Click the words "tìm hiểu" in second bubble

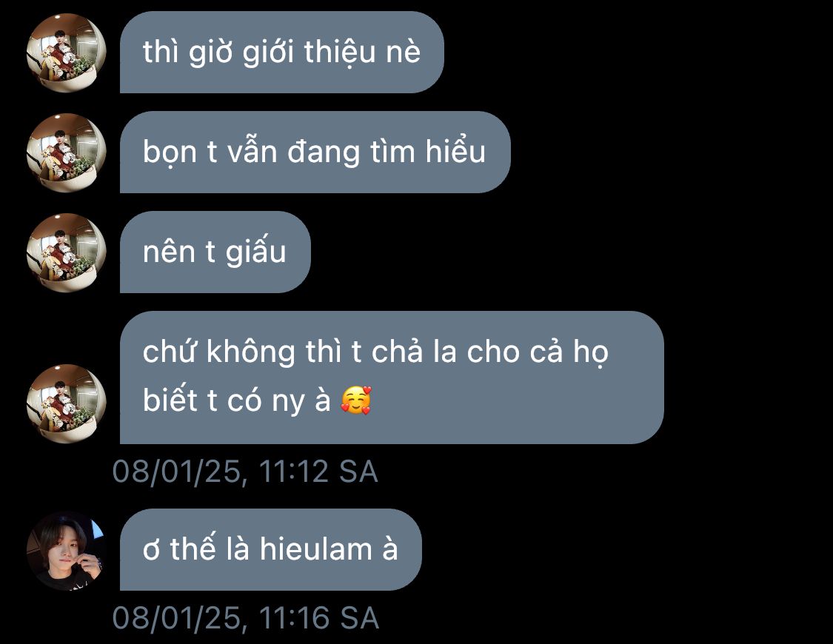(x=428, y=151)
